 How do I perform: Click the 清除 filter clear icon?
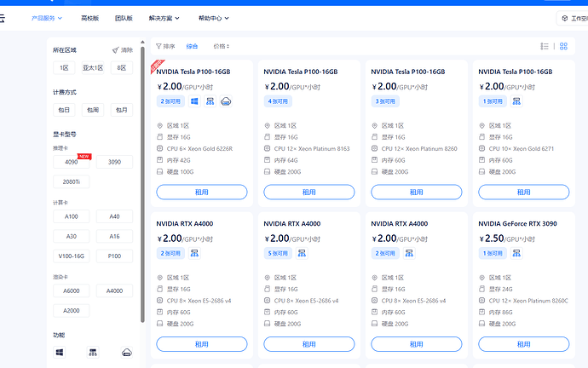click(x=116, y=50)
